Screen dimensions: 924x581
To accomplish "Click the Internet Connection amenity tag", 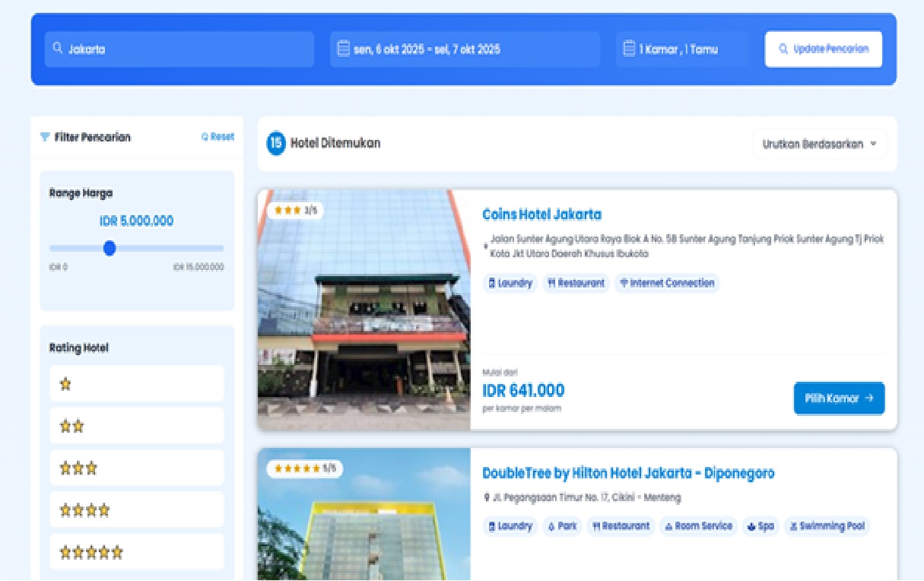I will tap(667, 283).
